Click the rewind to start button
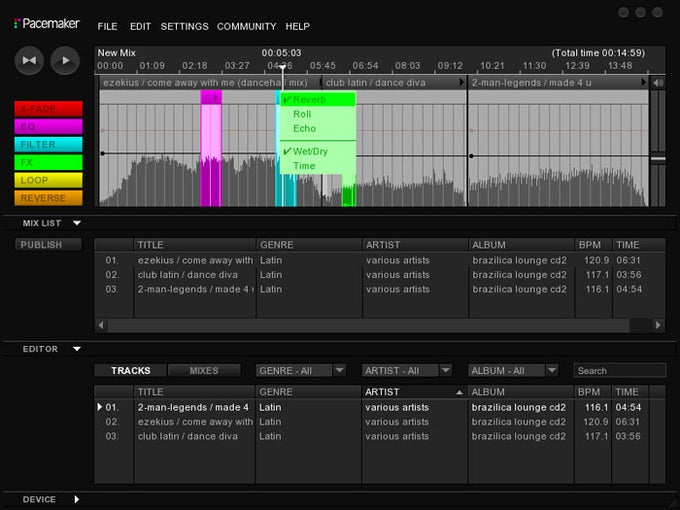The height and width of the screenshot is (510, 680). [29, 60]
